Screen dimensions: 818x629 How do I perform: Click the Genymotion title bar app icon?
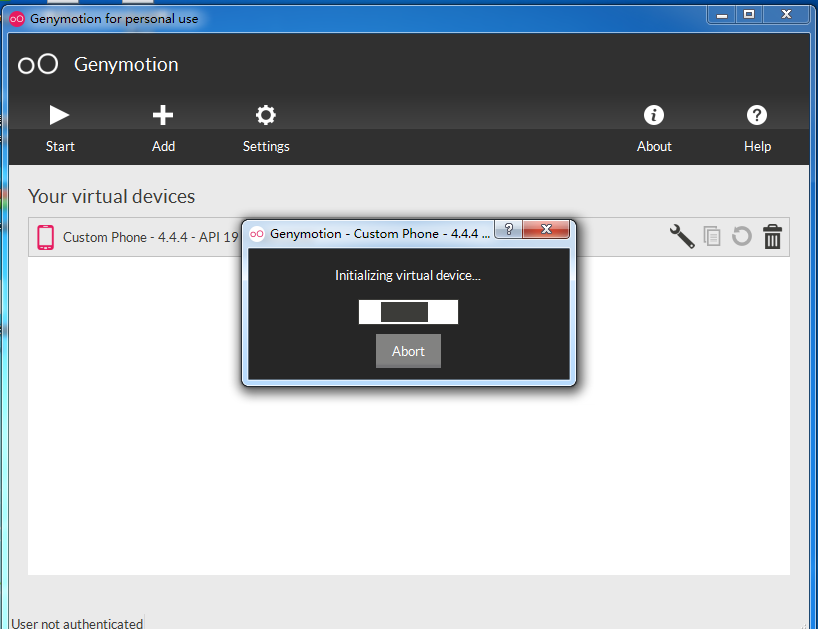17,19
